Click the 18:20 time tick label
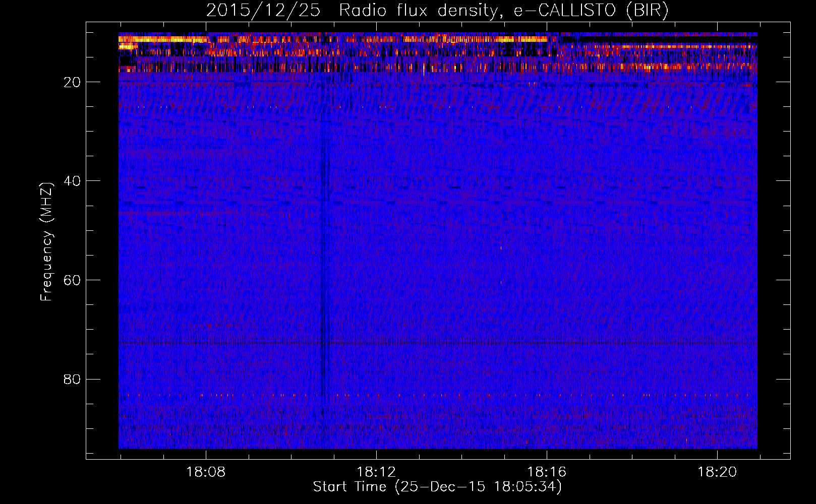This screenshot has height=504, width=816. tap(717, 472)
